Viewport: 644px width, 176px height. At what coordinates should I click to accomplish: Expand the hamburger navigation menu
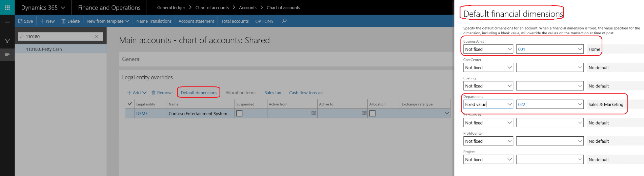tap(7, 21)
